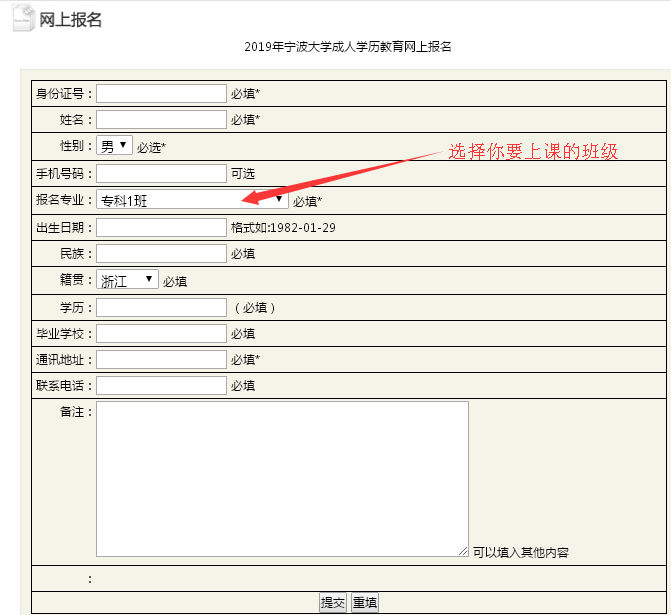Click the 备注 textarea resize handle

pos(463,551)
